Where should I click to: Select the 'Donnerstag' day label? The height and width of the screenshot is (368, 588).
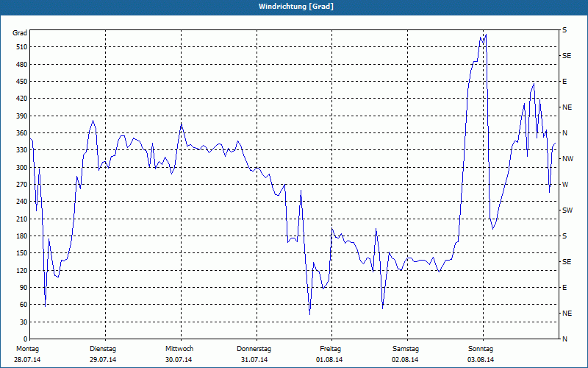[254, 349]
